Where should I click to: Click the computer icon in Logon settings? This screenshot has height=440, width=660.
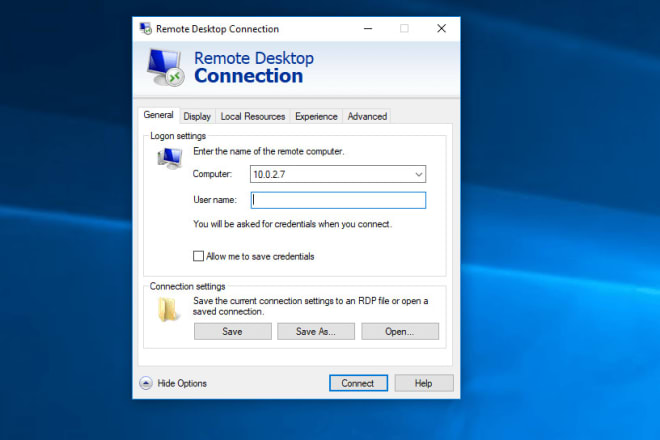170,158
